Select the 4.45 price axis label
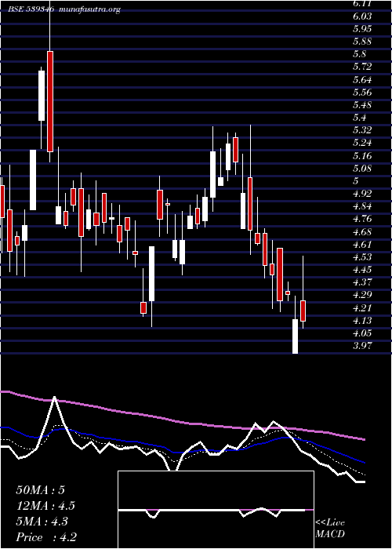 pos(362,270)
